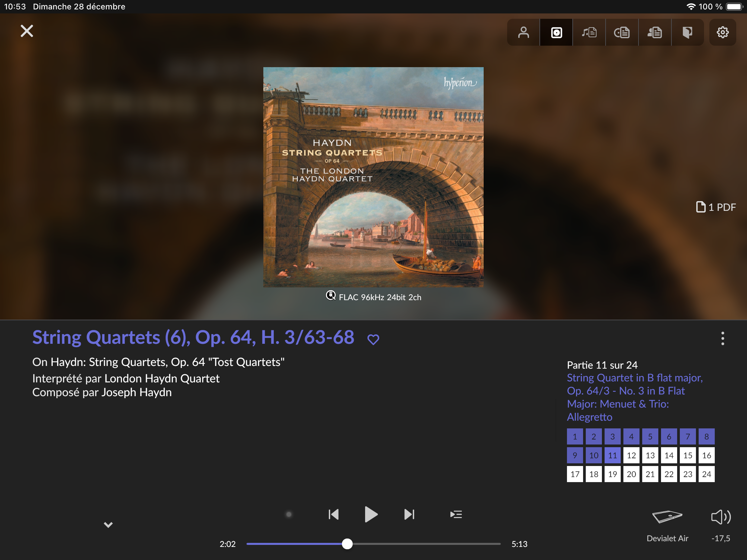Toggle the Roon Radio dot indicator
The height and width of the screenshot is (560, 747).
pos(289,514)
